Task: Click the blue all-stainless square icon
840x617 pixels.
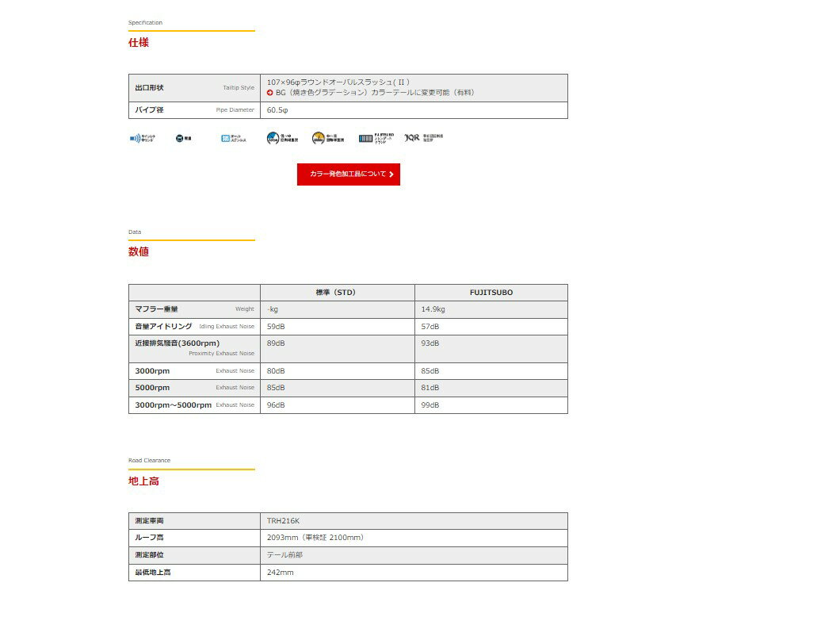Action: tap(226, 138)
